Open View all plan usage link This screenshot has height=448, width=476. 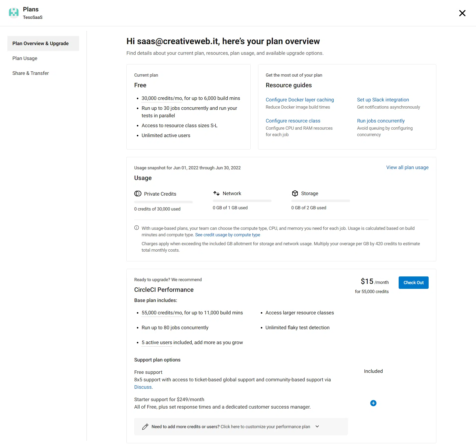pyautogui.click(x=407, y=167)
